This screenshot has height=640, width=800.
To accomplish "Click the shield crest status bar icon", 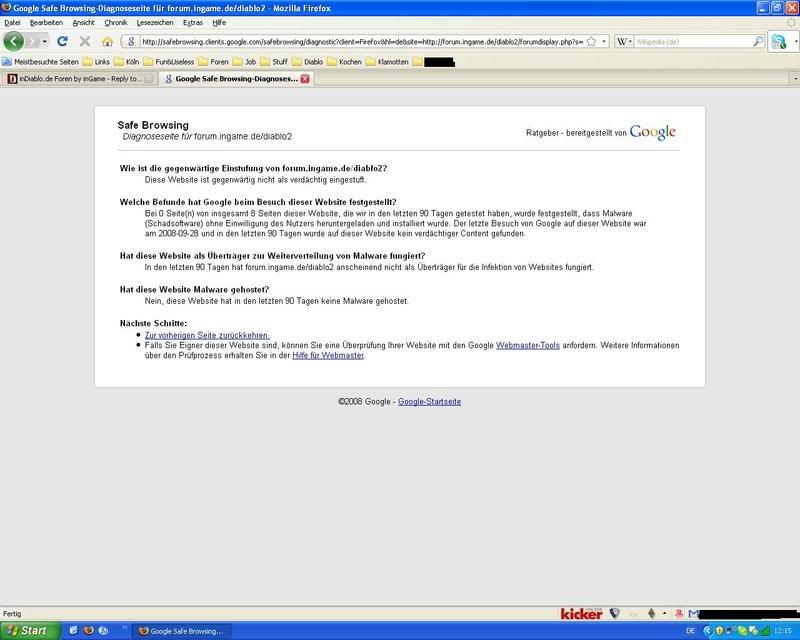I will [x=614, y=613].
